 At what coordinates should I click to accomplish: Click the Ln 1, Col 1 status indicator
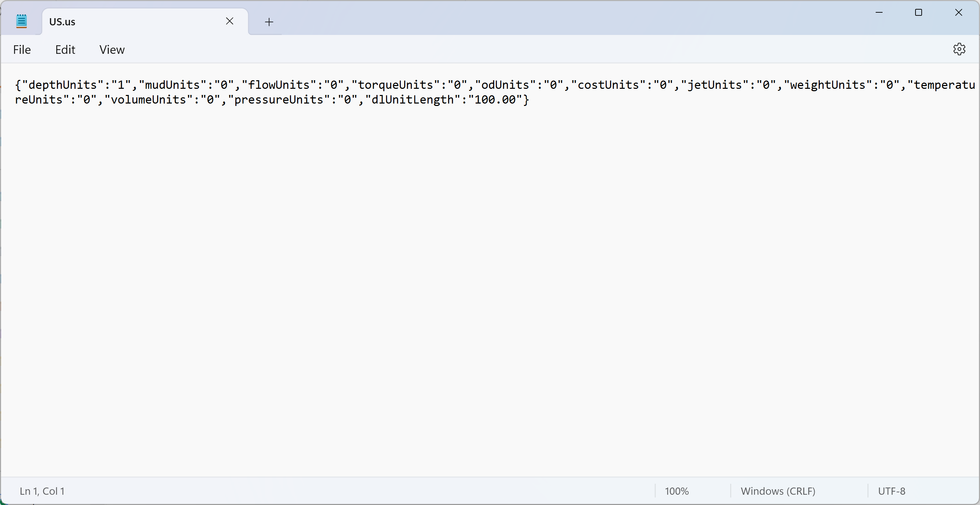[42, 491]
